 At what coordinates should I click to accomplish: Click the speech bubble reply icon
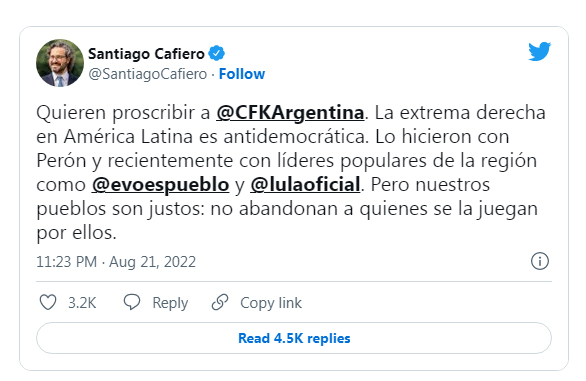(132, 302)
